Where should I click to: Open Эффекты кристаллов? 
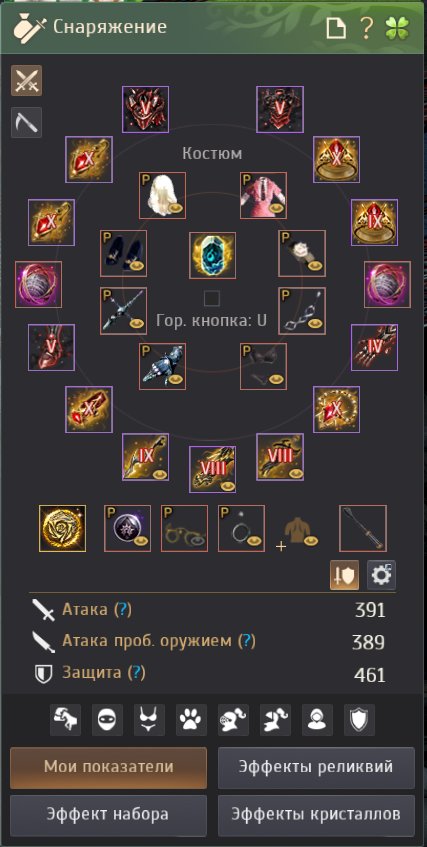click(x=316, y=815)
